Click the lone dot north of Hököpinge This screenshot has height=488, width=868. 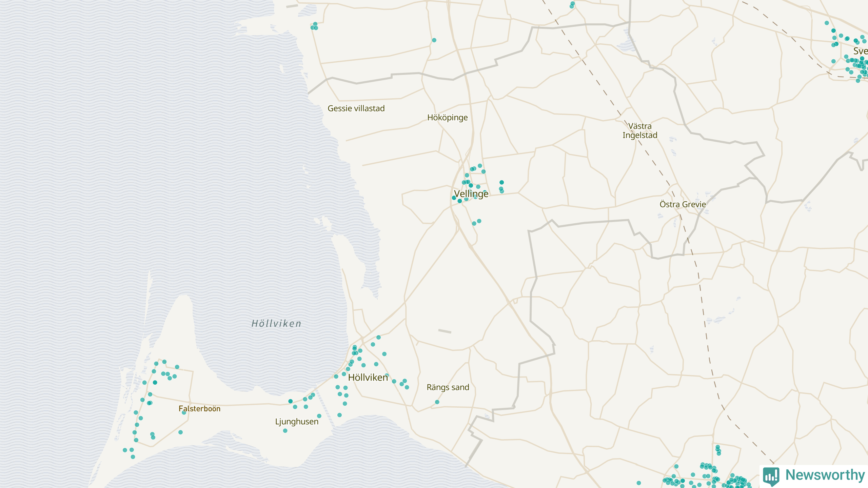(434, 40)
